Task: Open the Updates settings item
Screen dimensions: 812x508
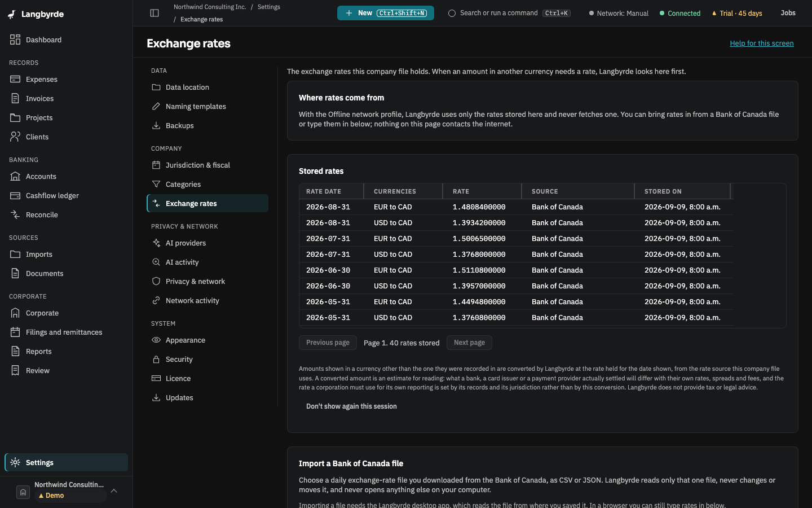Action: (x=208, y=397)
